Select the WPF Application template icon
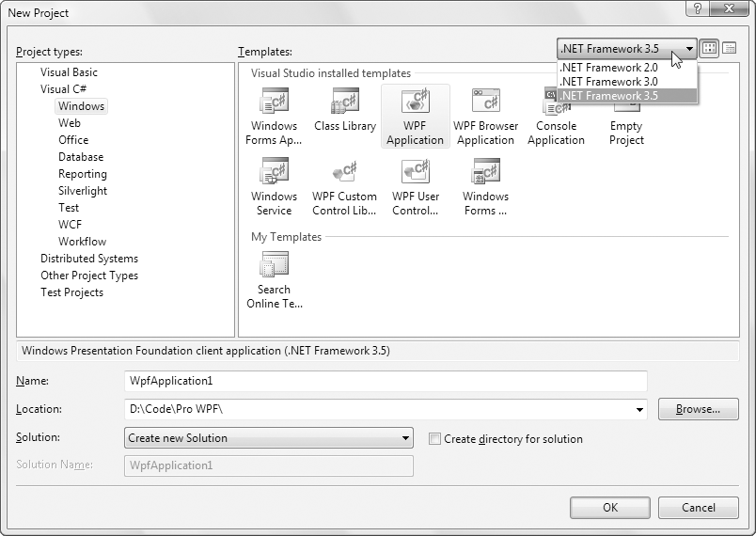Image resolution: width=756 pixels, height=536 pixels. pos(415,101)
